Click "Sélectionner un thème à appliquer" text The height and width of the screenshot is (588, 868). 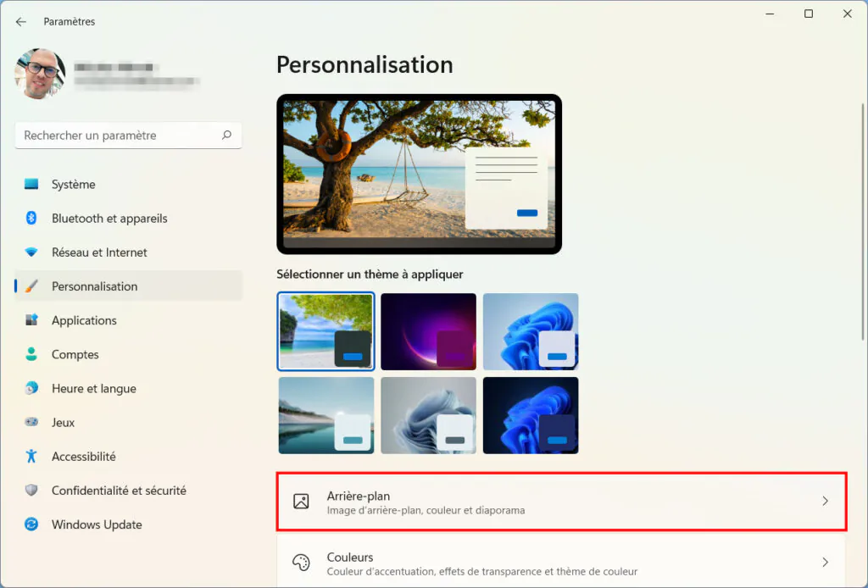370,275
